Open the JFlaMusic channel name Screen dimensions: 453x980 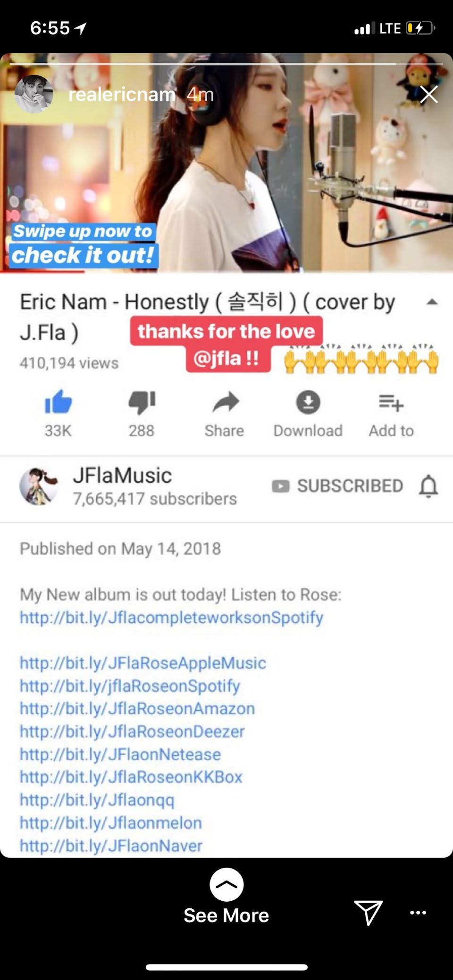coord(122,475)
